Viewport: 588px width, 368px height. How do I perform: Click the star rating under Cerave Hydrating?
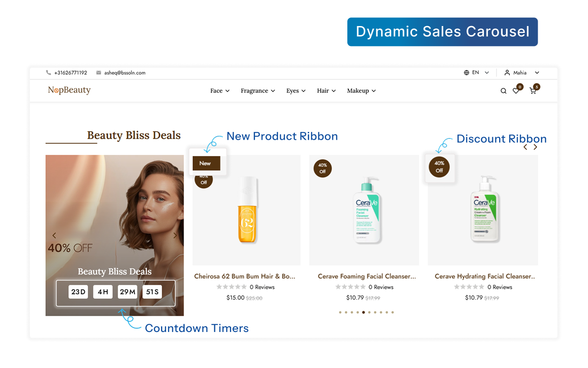coord(469,287)
